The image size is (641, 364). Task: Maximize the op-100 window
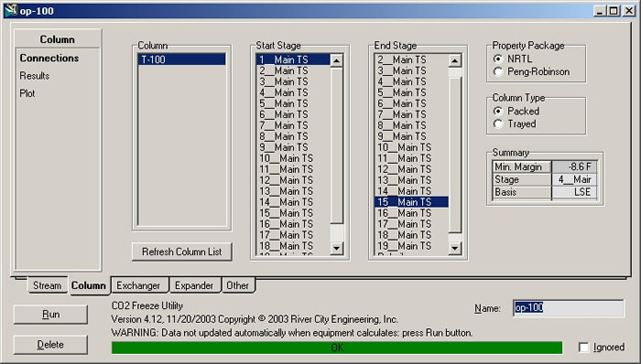click(614, 11)
